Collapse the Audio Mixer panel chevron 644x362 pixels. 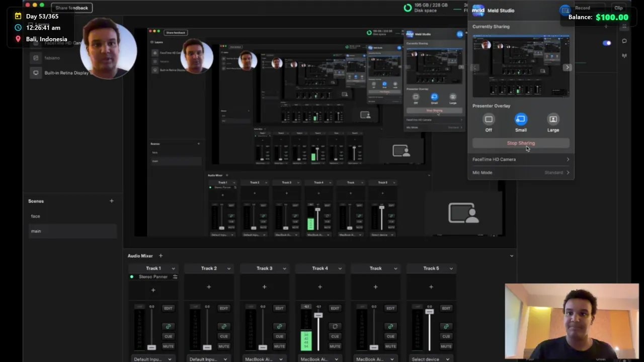tap(512, 256)
